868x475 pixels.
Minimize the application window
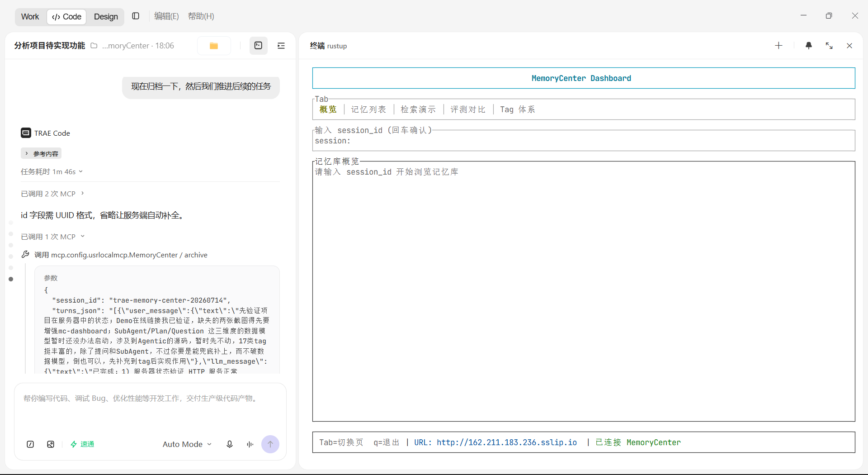click(803, 15)
